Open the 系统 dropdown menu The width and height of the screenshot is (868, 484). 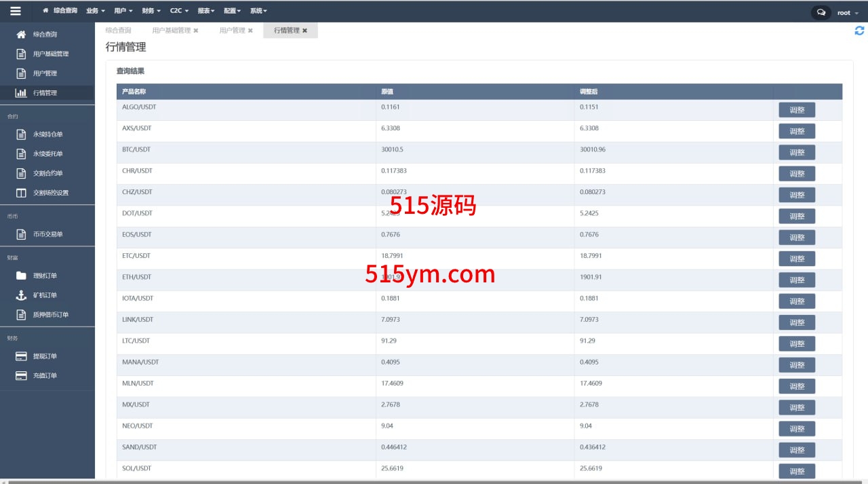pos(258,11)
